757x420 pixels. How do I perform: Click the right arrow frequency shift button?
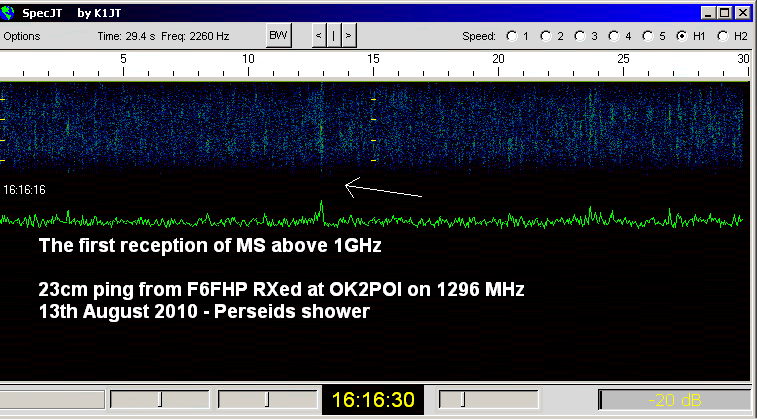click(349, 36)
